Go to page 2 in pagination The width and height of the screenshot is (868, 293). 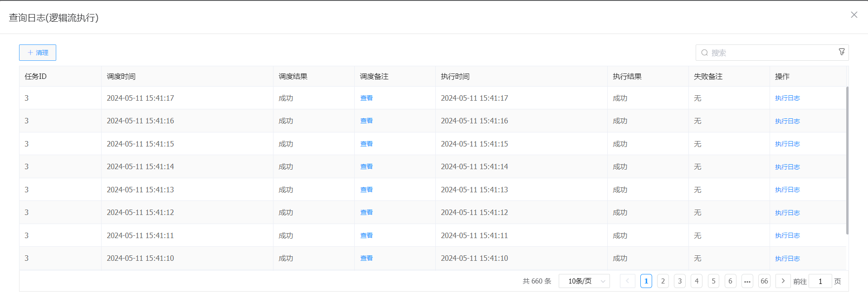click(x=663, y=281)
